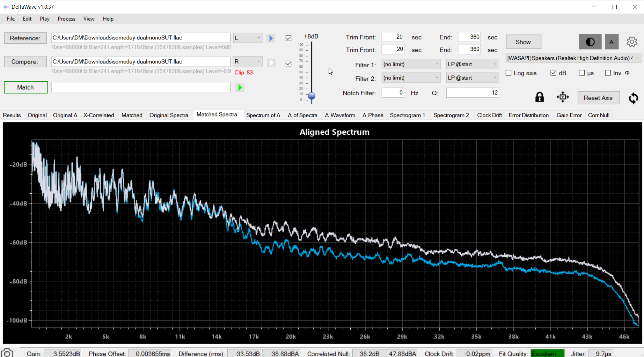
Task: Click the Compare: file button
Action: tap(25, 62)
